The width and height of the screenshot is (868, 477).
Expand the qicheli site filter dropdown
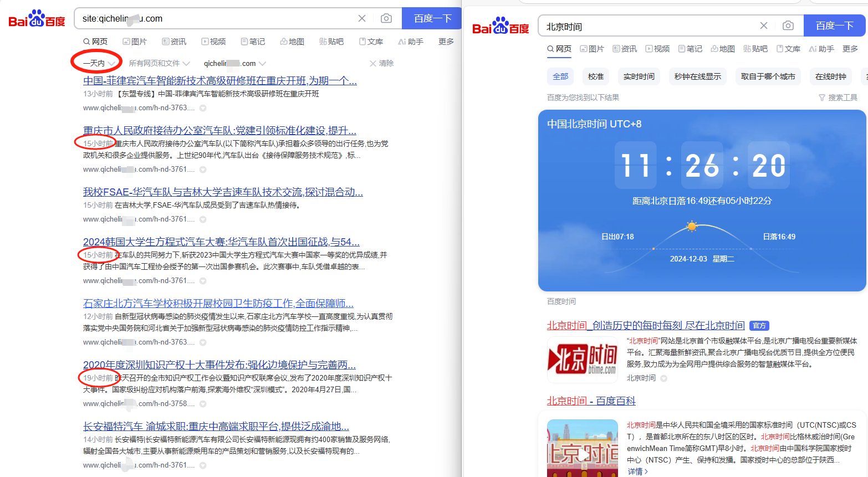pyautogui.click(x=234, y=63)
